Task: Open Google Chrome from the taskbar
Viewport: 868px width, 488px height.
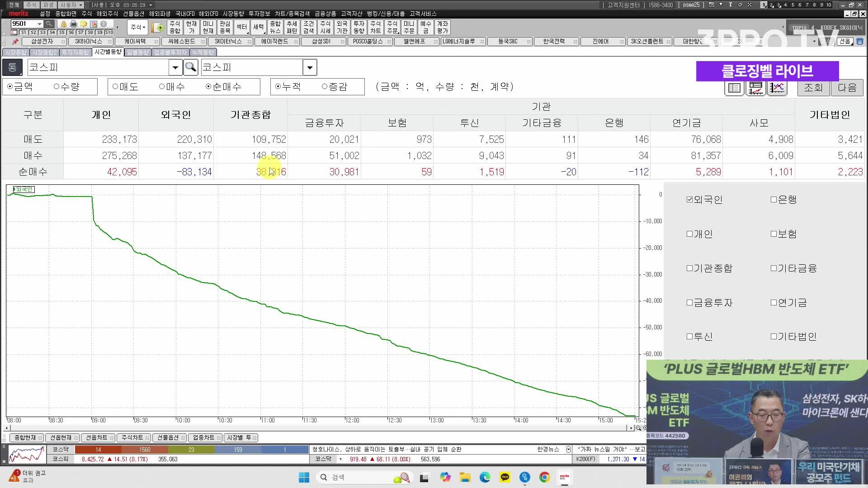Action: 545,477
